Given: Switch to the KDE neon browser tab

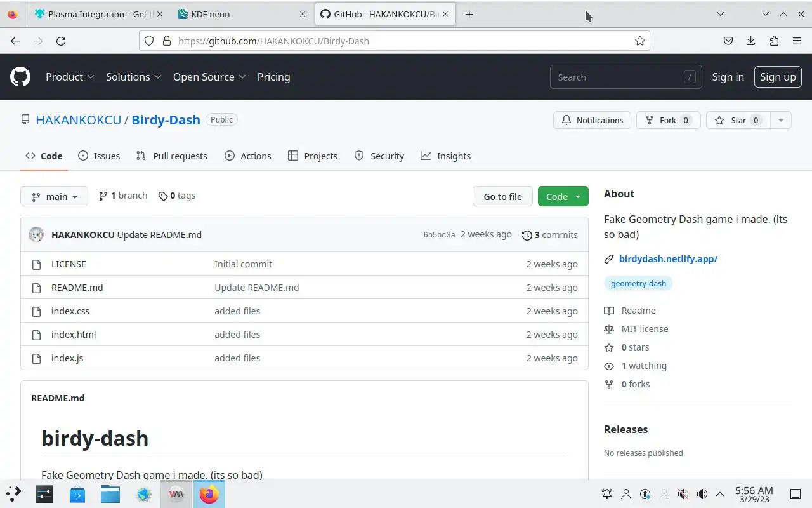Looking at the screenshot, I should click(242, 14).
